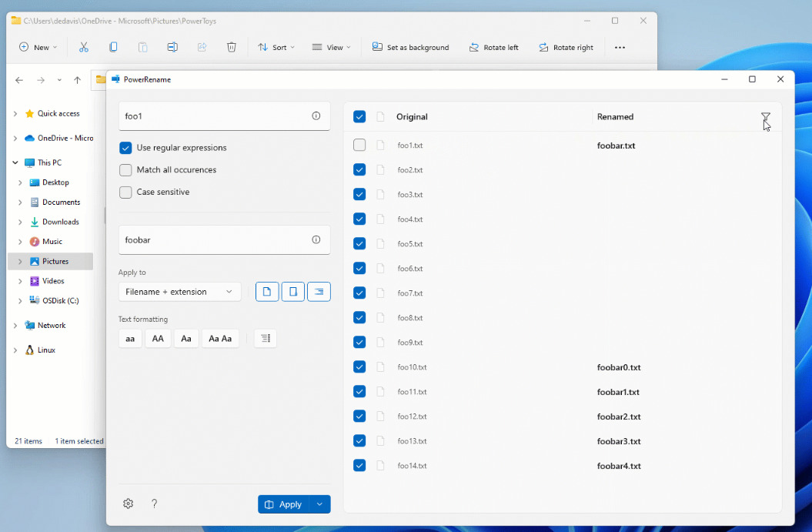This screenshot has height=532, width=812.
Task: Apply uppercase 'AA' text formatting
Action: tap(158, 338)
